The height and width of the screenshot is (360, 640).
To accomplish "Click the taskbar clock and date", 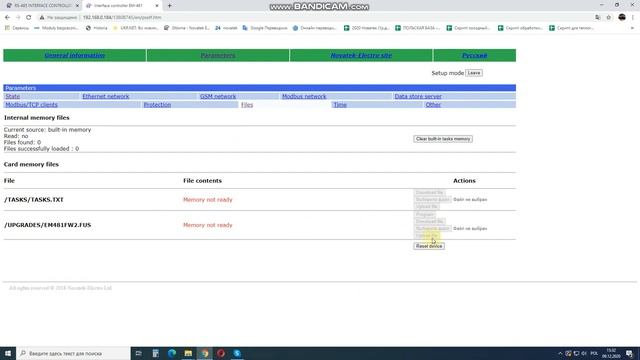I will (611, 353).
